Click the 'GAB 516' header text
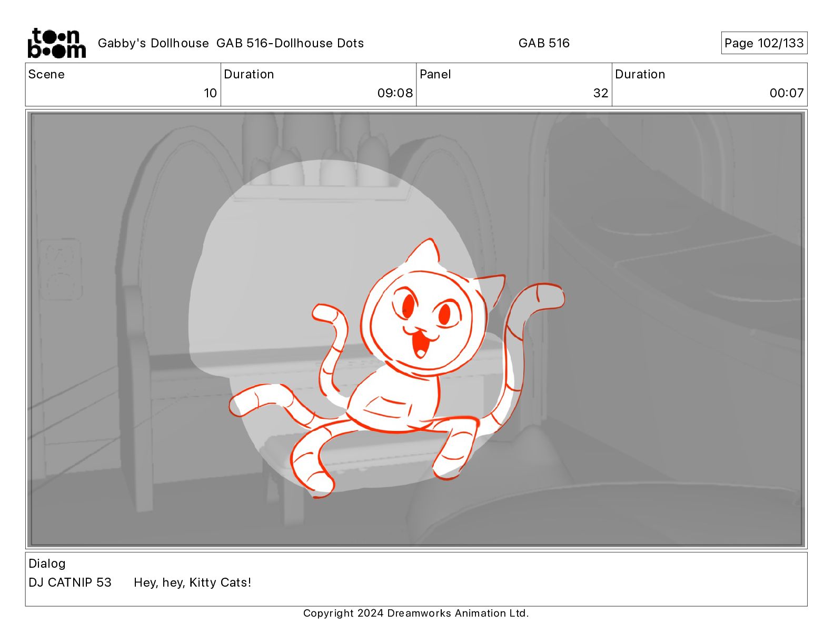Viewport: 834px width, 644px height. (x=544, y=43)
